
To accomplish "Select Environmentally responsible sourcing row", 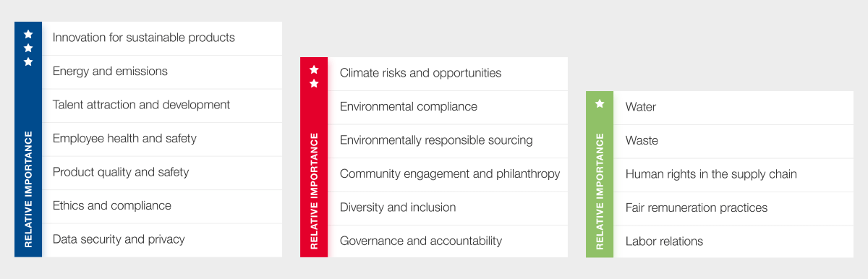I will point(448,141).
